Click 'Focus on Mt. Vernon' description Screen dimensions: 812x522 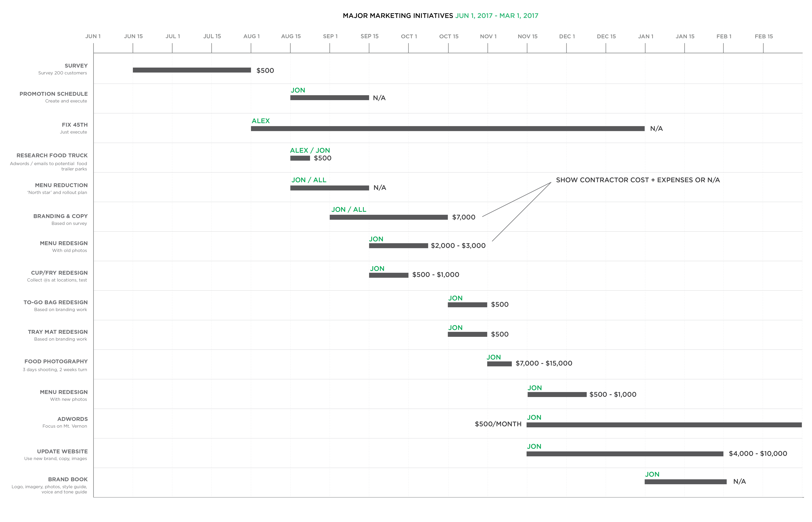point(65,426)
